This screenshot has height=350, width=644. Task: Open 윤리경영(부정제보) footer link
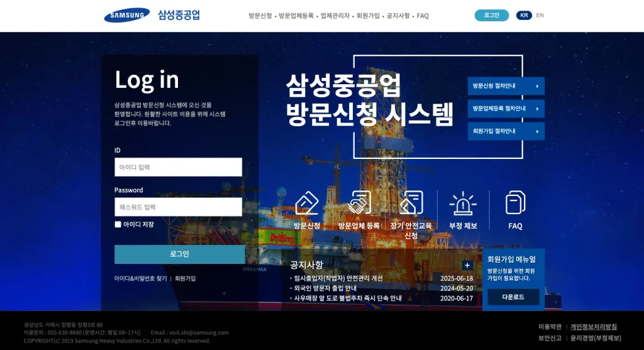[596, 338]
